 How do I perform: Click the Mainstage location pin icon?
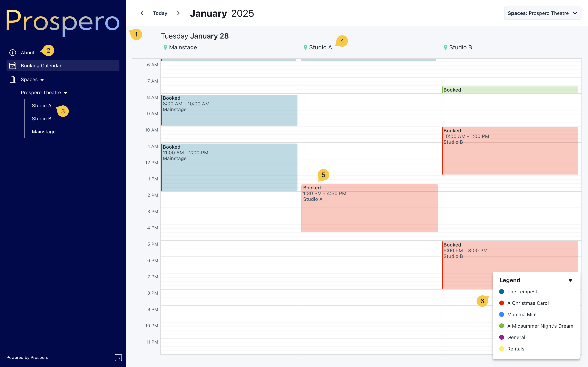pos(165,47)
